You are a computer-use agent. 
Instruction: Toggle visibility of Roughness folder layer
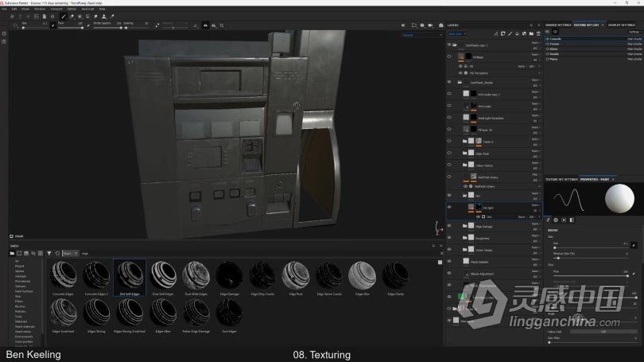point(449,238)
